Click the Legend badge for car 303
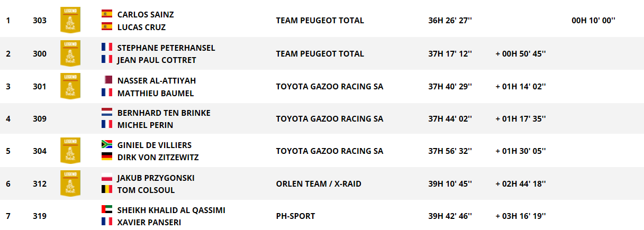 [x=70, y=21]
